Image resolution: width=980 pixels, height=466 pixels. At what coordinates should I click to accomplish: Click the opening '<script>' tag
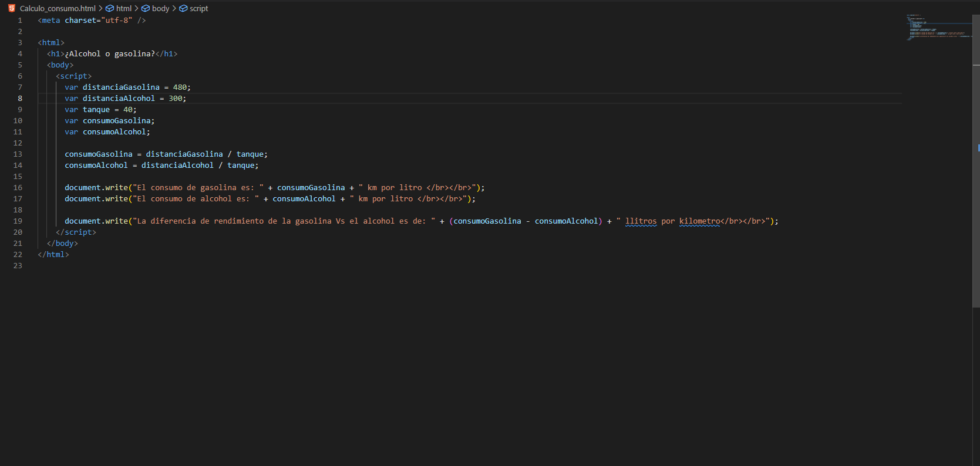coord(73,76)
